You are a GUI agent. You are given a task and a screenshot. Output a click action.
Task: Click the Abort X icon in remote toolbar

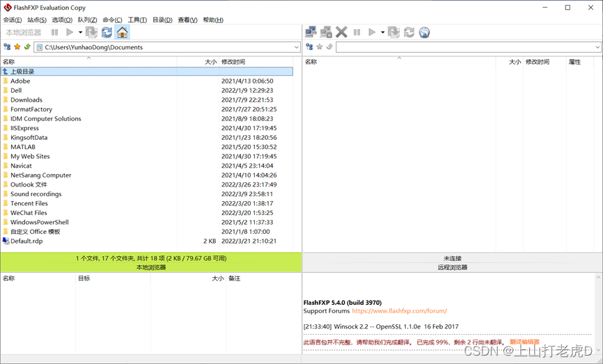[341, 32]
